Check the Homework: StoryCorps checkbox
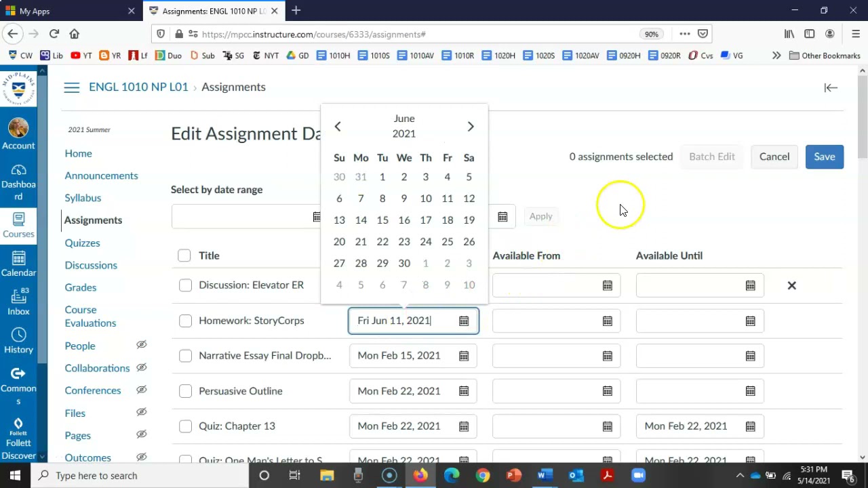This screenshot has height=488, width=868. [185, 321]
